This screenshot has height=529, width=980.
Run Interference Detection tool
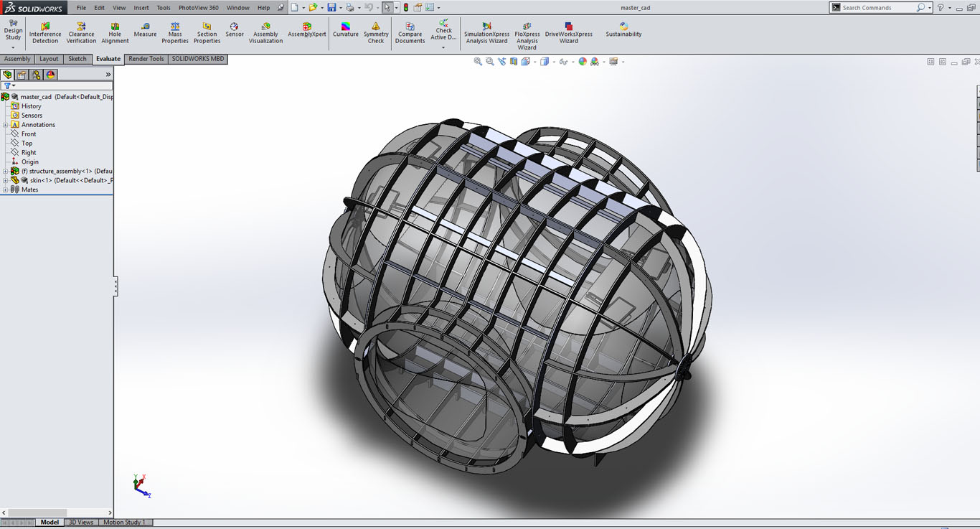[x=45, y=33]
